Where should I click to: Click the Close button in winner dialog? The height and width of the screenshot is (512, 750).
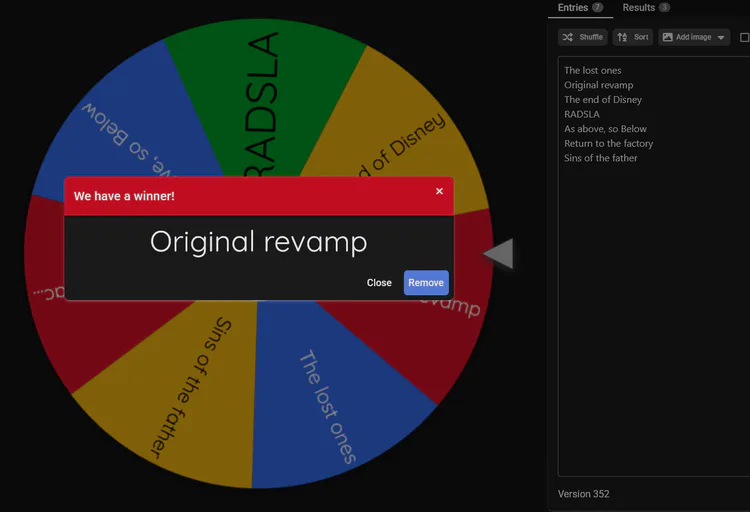(x=379, y=283)
